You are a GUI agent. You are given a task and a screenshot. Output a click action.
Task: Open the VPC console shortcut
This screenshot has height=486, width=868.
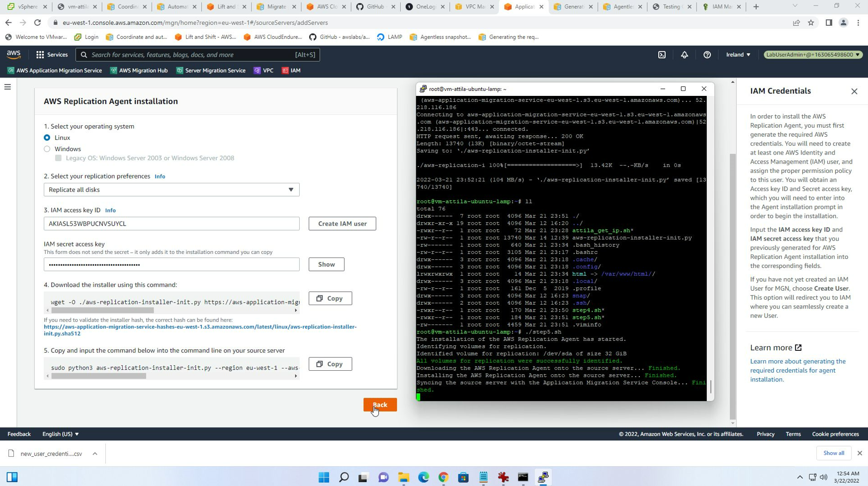263,71
